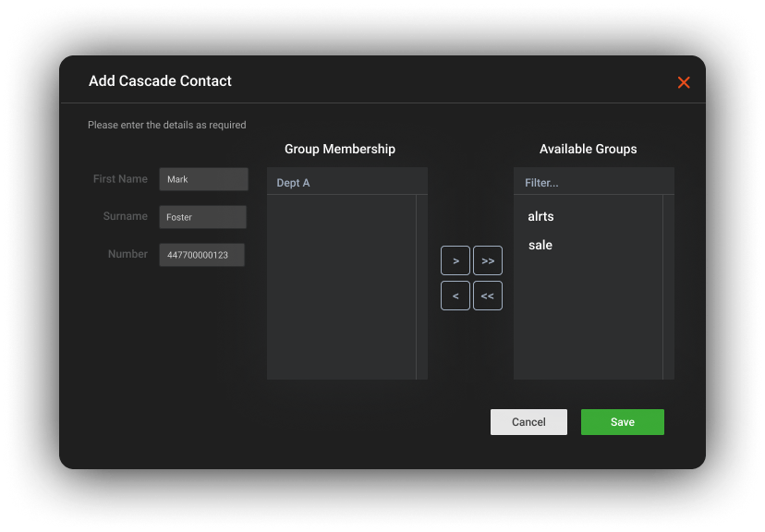This screenshot has width=765, height=532.
Task: Select Dept A in Group Membership list
Action: [294, 183]
